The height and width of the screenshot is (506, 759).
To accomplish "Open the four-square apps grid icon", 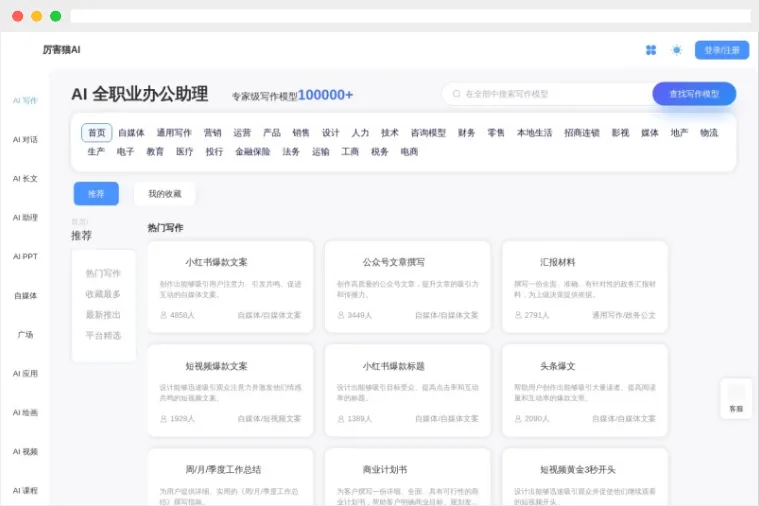I will [x=651, y=50].
